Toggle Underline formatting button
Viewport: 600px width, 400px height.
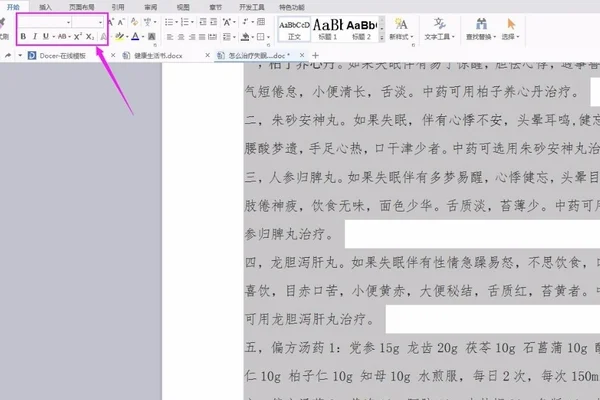46,36
